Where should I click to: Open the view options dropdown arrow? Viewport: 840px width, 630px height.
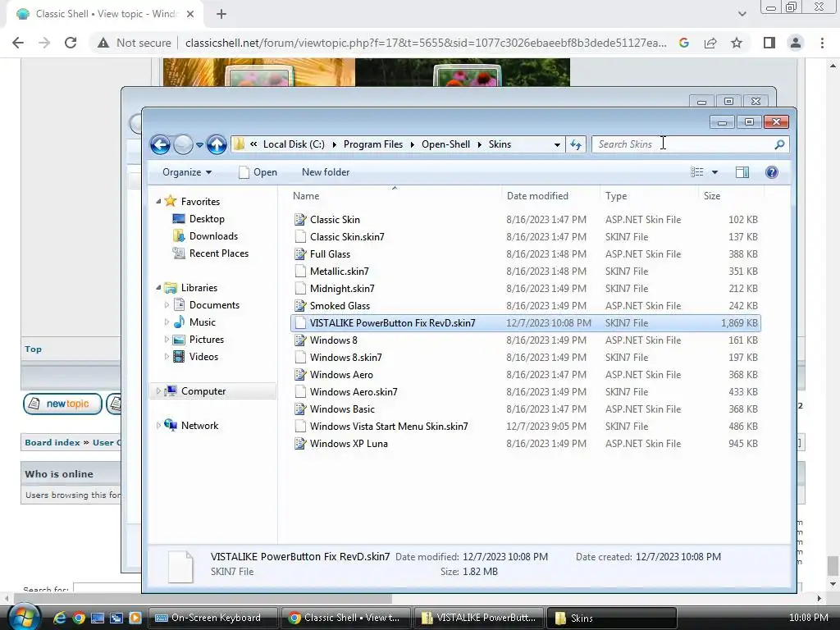(714, 172)
